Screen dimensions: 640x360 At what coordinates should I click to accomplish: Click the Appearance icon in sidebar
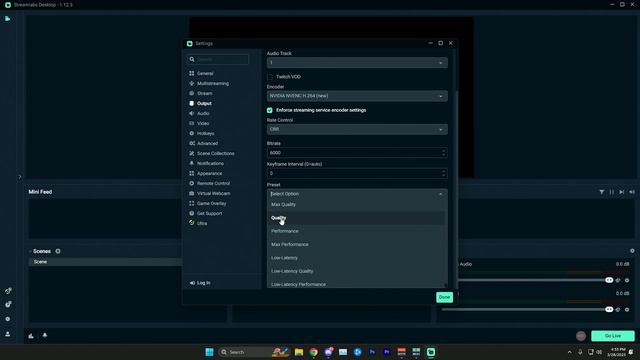pos(192,173)
